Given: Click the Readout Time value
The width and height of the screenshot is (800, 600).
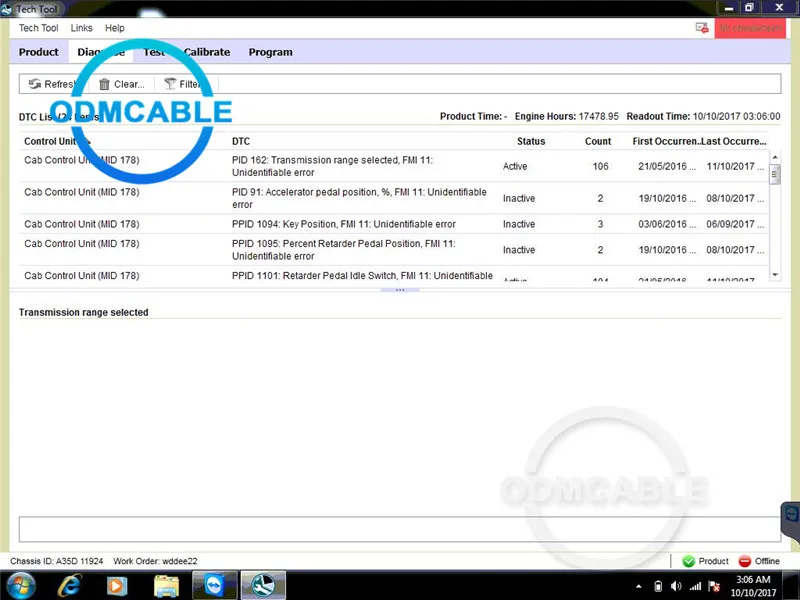Looking at the screenshot, I should click(736, 116).
